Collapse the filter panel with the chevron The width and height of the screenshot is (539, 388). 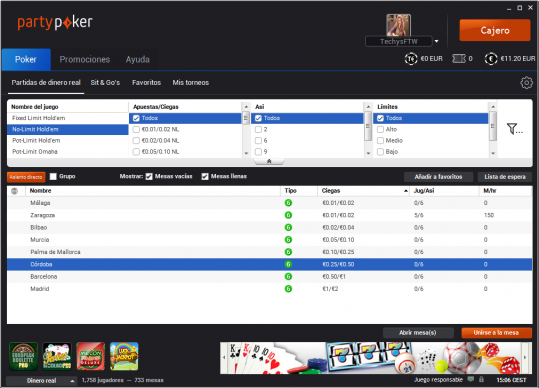pos(269,161)
